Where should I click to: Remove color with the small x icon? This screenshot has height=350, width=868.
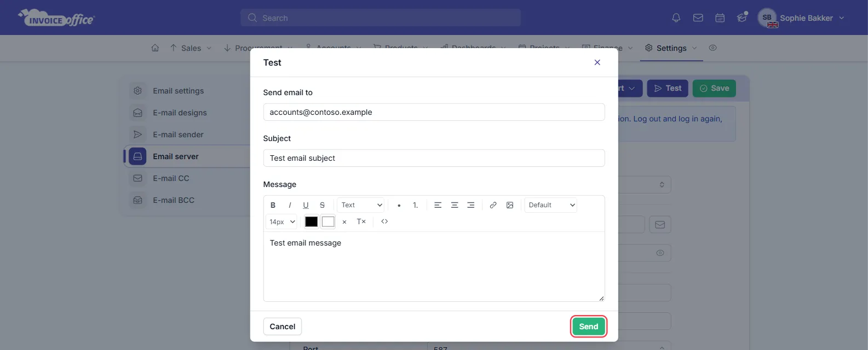(x=344, y=221)
